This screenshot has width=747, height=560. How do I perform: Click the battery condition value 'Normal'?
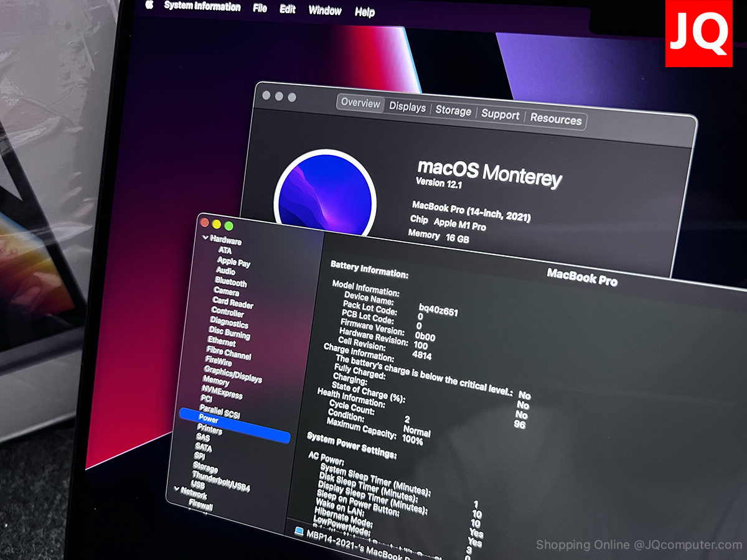pos(416,431)
